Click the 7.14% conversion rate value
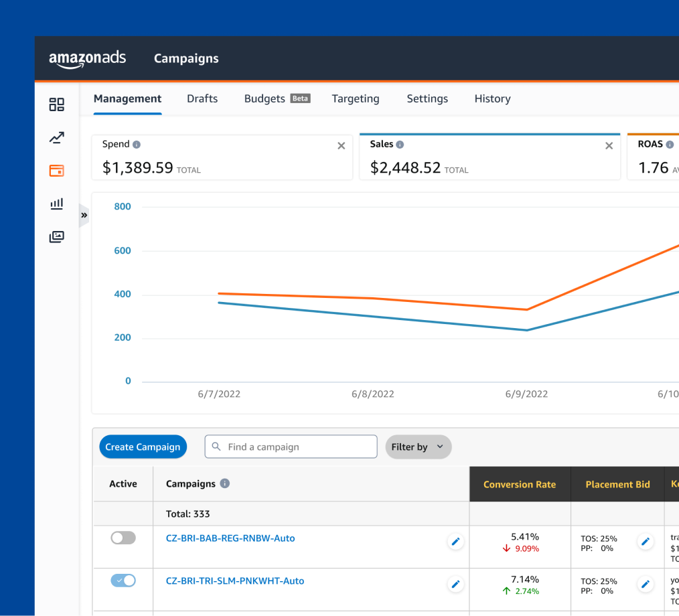The image size is (679, 616). click(525, 579)
